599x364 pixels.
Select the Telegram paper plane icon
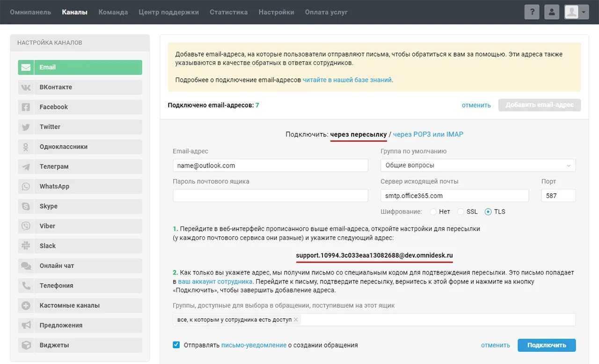click(26, 167)
